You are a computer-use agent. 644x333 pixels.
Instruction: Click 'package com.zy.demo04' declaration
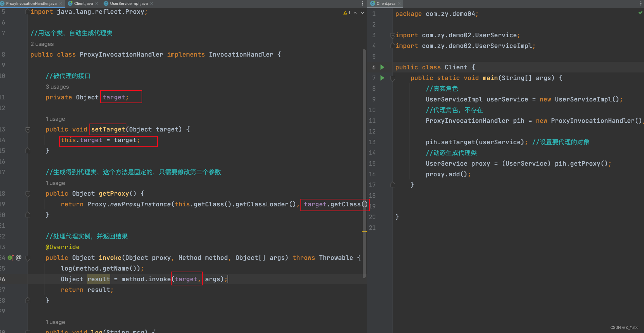point(437,14)
